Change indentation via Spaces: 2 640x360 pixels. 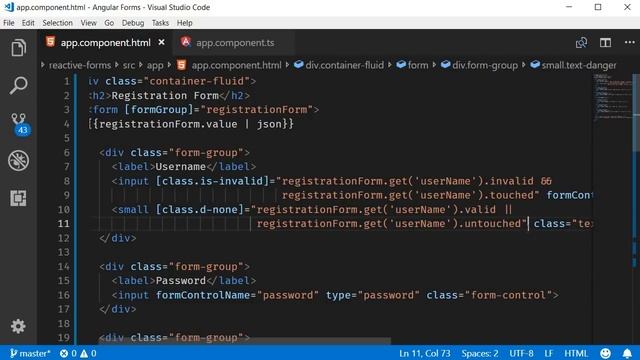(480, 353)
